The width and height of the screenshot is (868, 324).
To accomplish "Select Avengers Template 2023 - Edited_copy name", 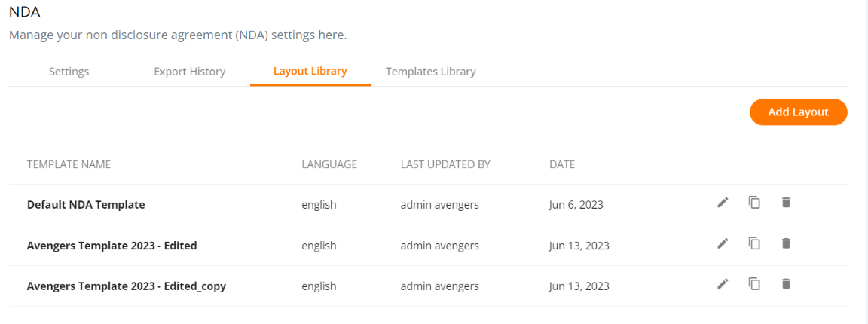I will [x=127, y=286].
